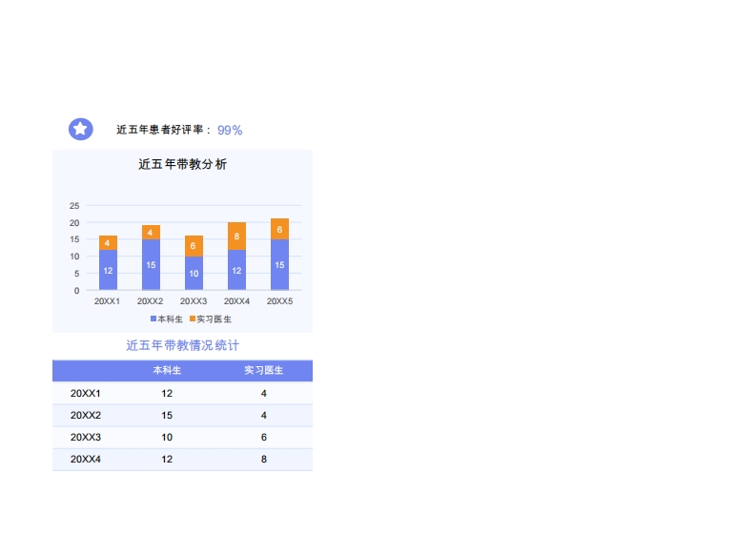The width and height of the screenshot is (756, 535).
Task: Select 本科生 value 12 in table row 20XX1
Action: [167, 394]
